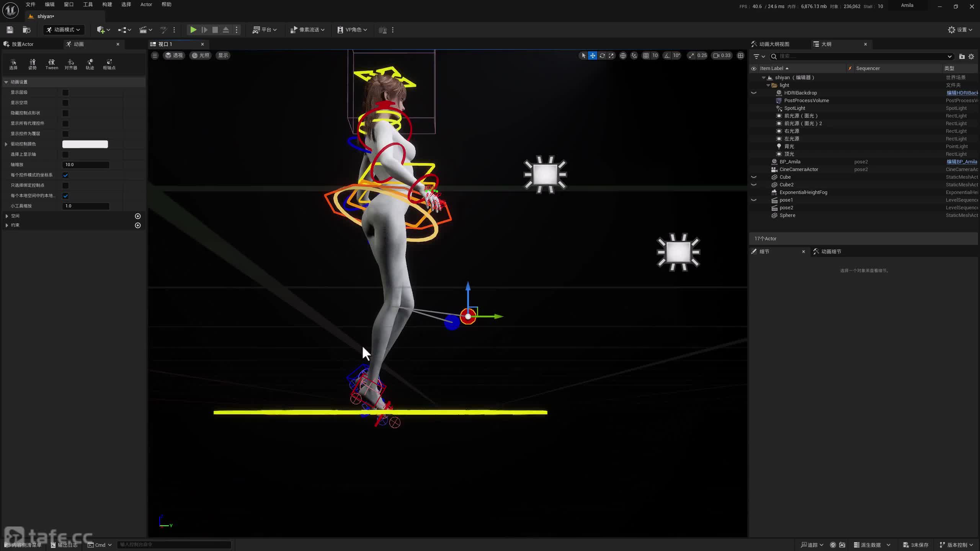980x551 pixels.
Task: Open the 像素流送 dropdown
Action: pyautogui.click(x=307, y=30)
